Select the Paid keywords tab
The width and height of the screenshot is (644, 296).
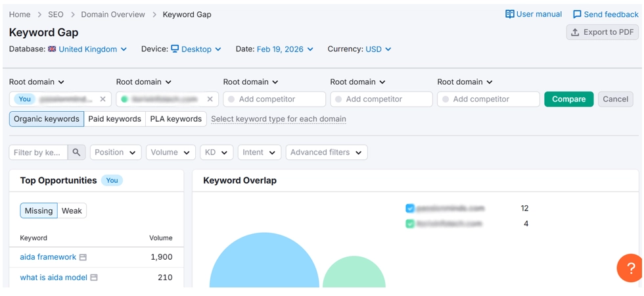(115, 119)
